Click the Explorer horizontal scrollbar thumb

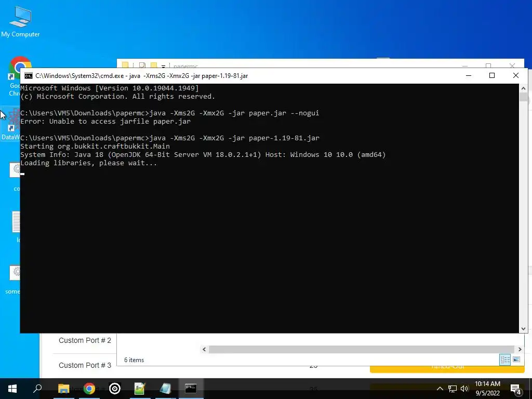tap(362, 349)
